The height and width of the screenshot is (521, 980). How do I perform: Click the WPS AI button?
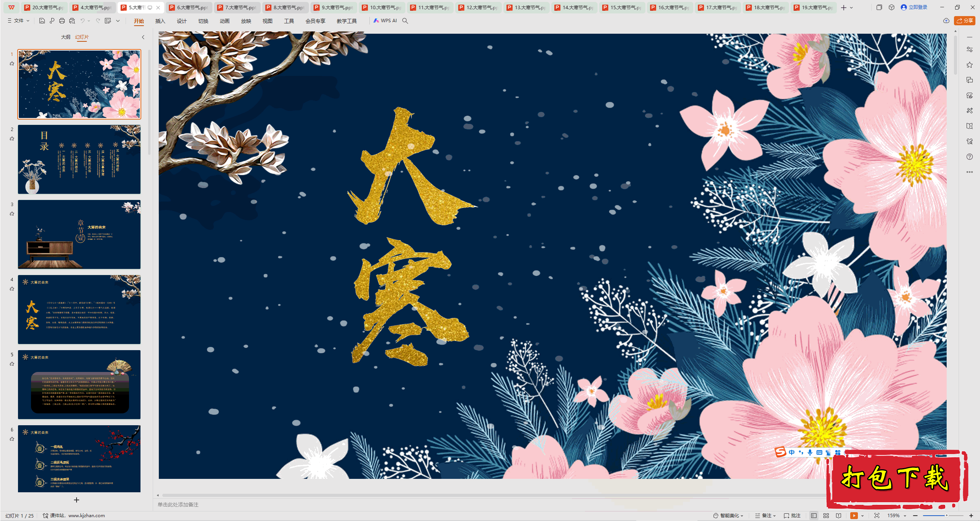(385, 21)
